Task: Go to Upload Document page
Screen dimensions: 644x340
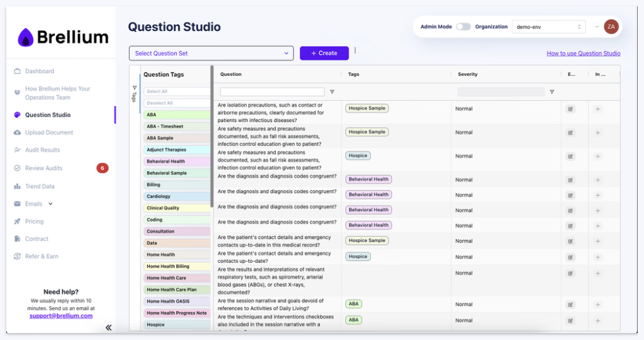Action: (49, 133)
